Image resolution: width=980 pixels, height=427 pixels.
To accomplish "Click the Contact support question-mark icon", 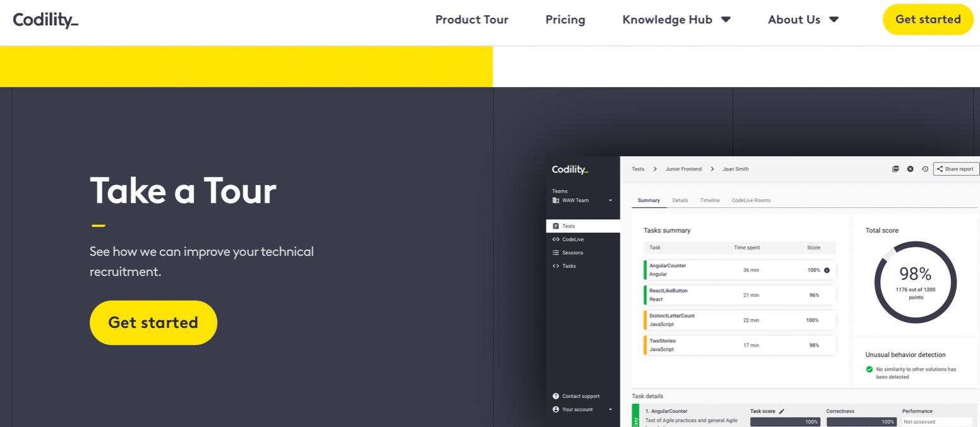I will (x=556, y=396).
